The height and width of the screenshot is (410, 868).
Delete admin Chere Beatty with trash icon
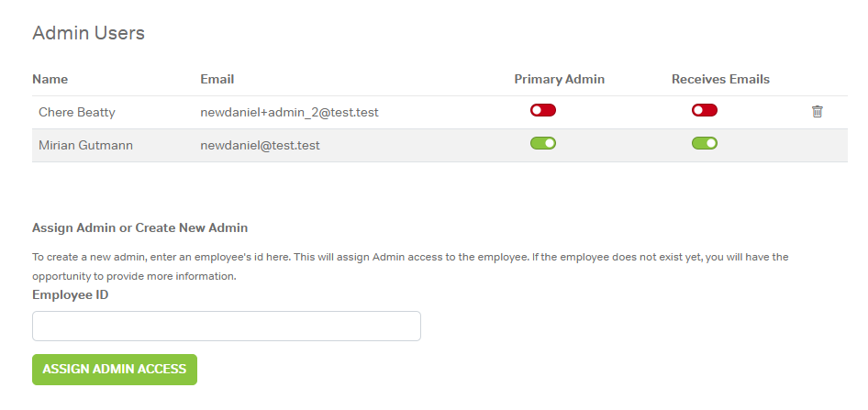coord(817,112)
